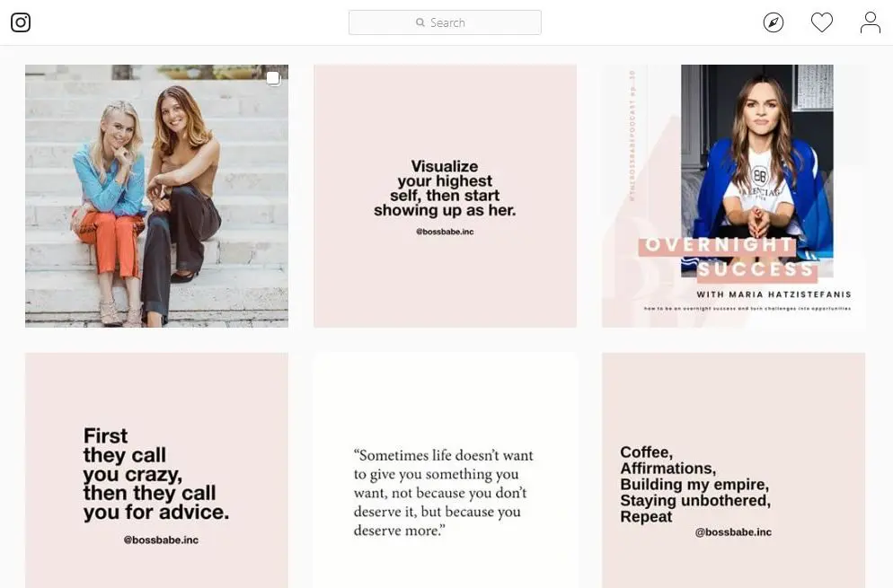893x588 pixels.
Task: Click @bossbabe.inc below the 'Repeat' line
Action: pos(733,532)
